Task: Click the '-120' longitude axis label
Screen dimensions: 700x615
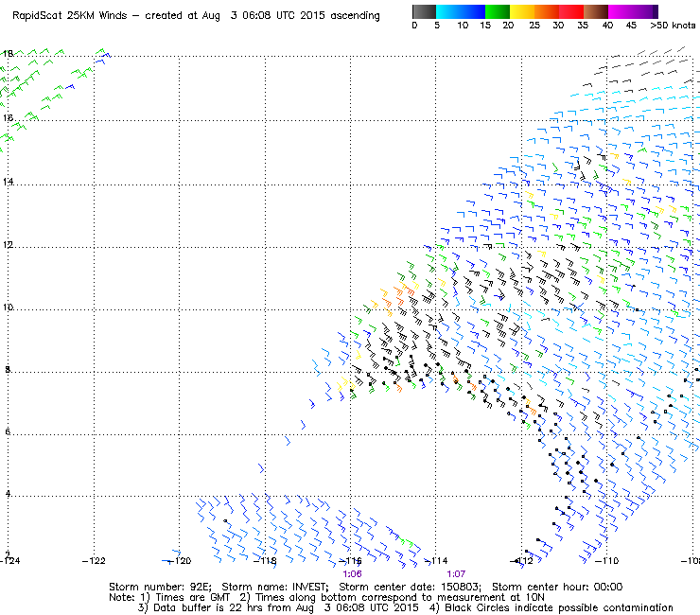Action: pos(180,561)
